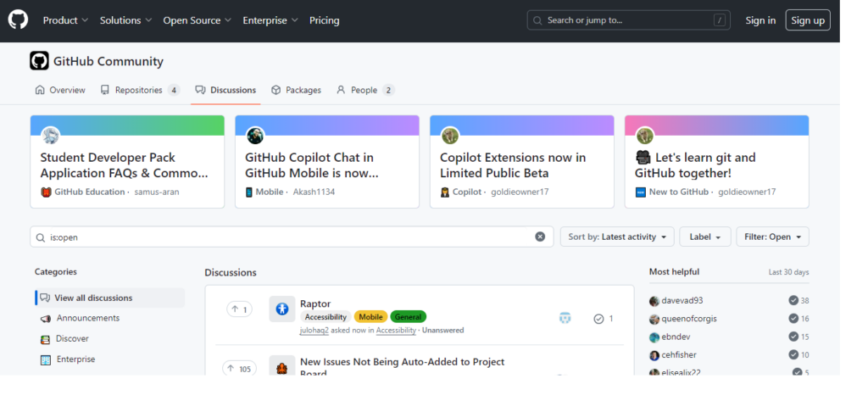
Task: Click the Raptor discussion comment count icon
Action: (598, 319)
